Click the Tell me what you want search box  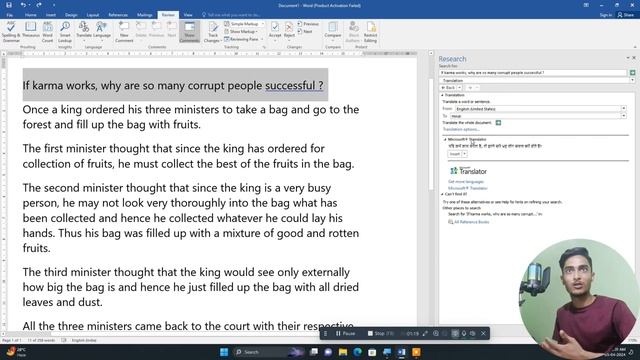point(231,15)
